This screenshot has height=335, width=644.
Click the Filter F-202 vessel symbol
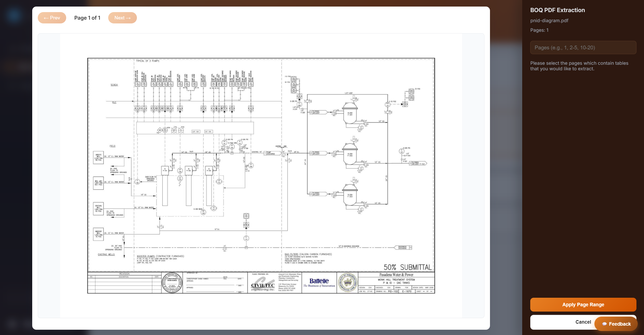tap(350, 154)
